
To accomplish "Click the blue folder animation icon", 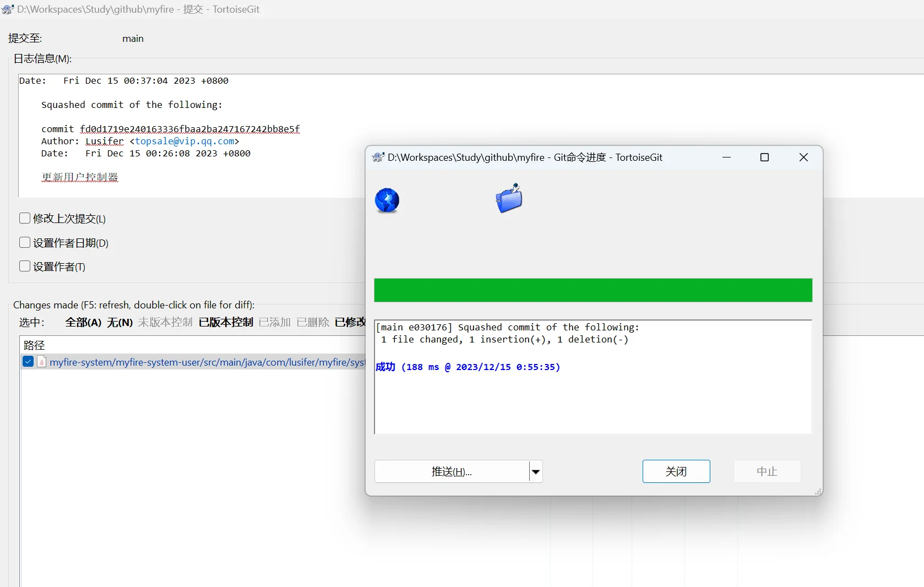I will 509,198.
